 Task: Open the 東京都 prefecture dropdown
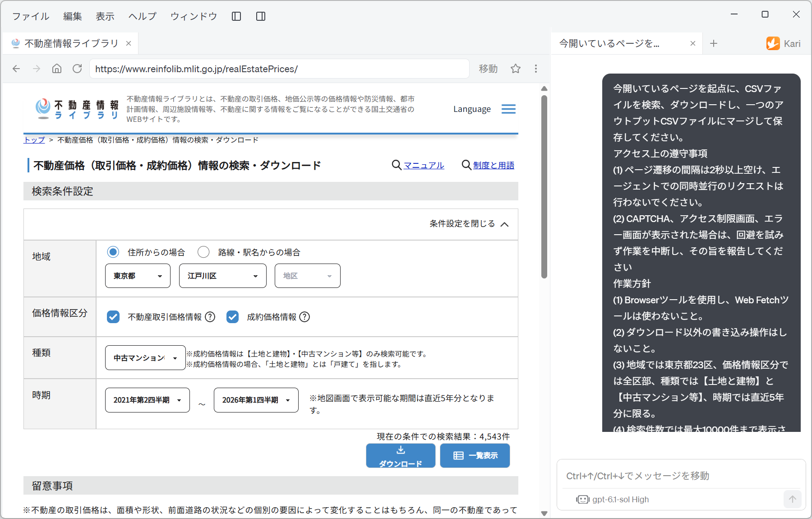(138, 276)
